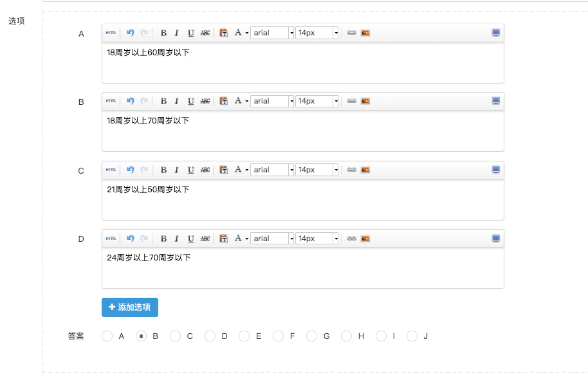Image resolution: width=588 pixels, height=382 pixels.
Task: Click the 添加选项 button
Action: pyautogui.click(x=130, y=307)
